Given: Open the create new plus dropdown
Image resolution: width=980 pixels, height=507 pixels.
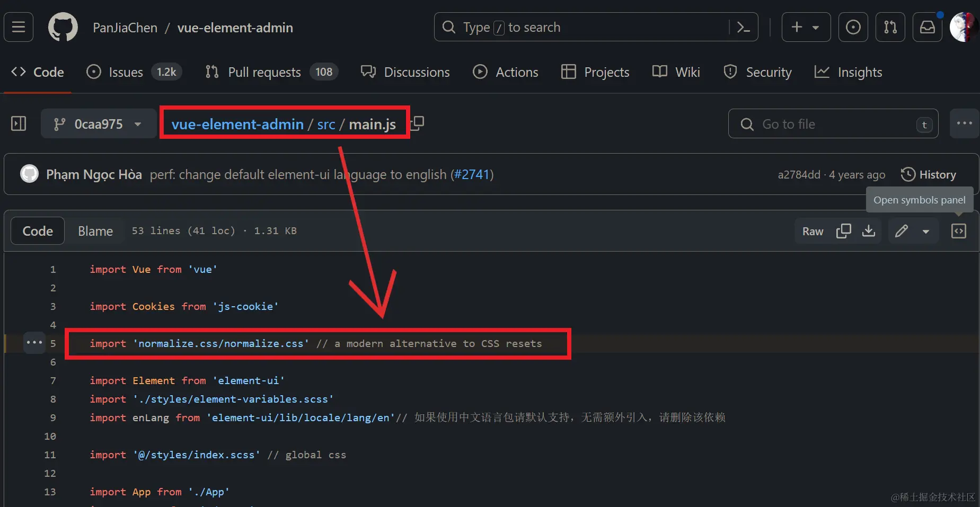Looking at the screenshot, I should [806, 27].
